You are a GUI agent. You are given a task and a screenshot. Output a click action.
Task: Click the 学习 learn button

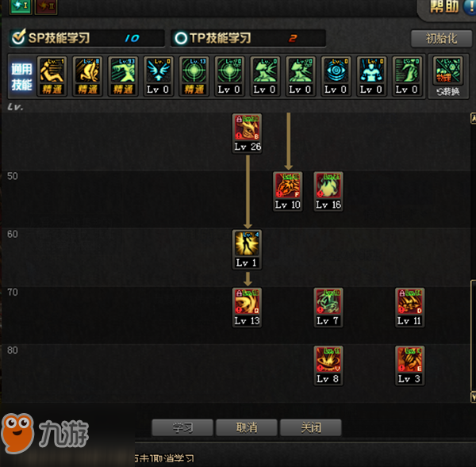click(x=182, y=427)
